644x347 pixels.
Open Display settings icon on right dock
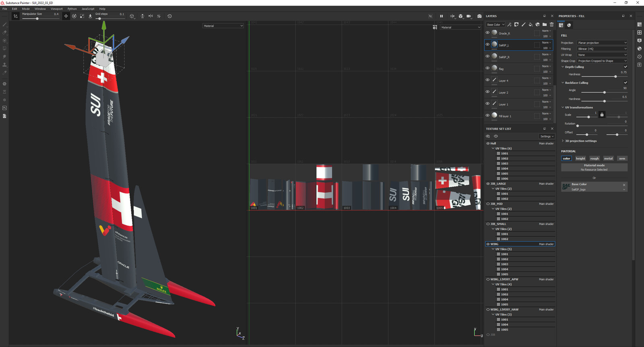(x=639, y=41)
